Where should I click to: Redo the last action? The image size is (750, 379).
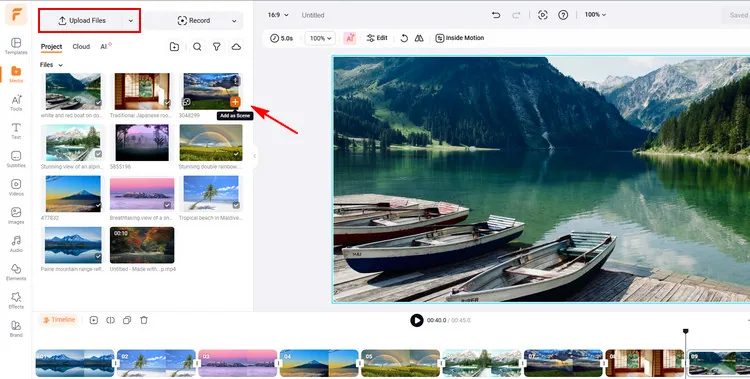point(516,15)
